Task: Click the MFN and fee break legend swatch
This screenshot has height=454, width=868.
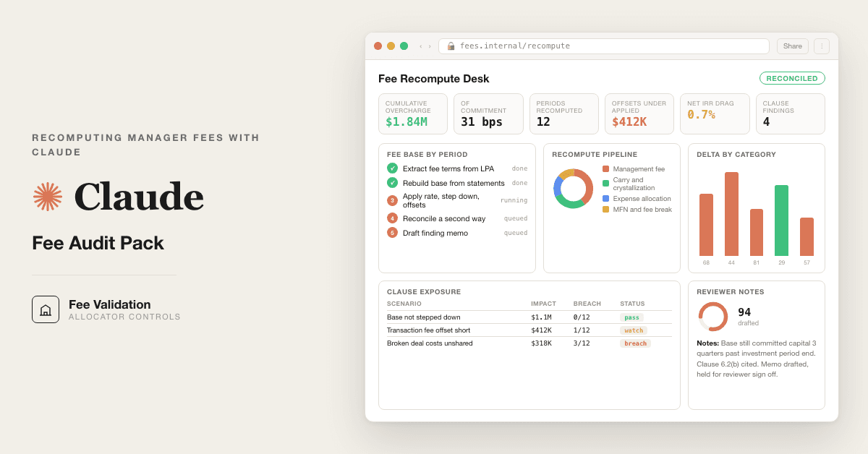Action: click(605, 210)
